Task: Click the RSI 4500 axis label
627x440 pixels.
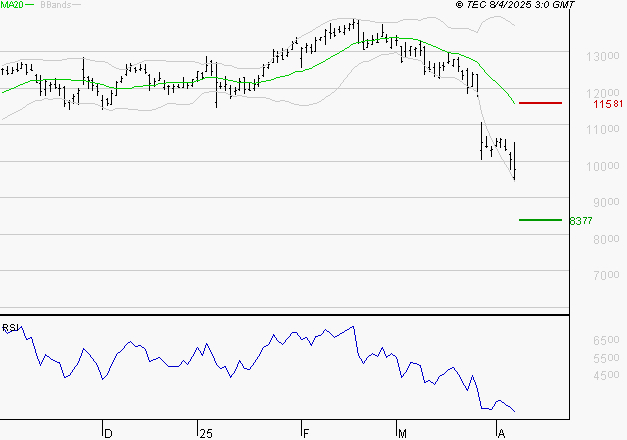Action: 606,376
